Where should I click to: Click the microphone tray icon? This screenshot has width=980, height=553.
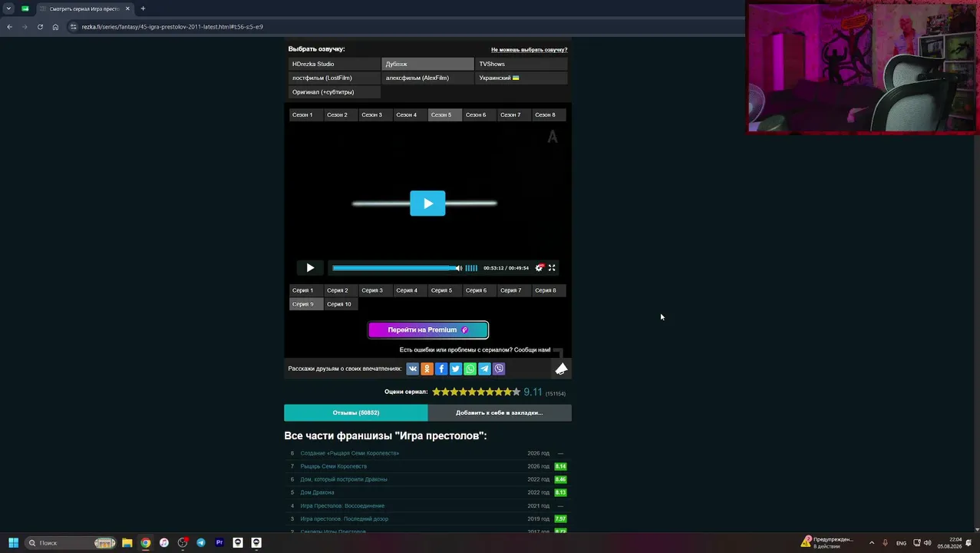[886, 543]
